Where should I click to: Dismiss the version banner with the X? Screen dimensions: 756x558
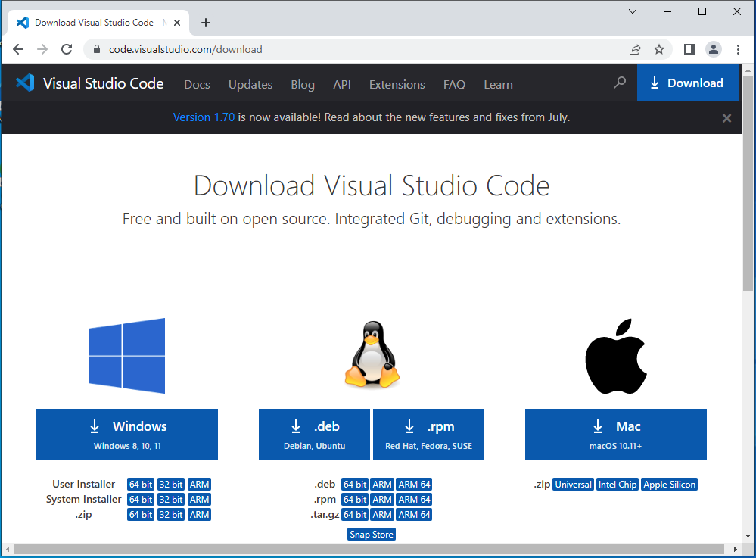pyautogui.click(x=726, y=117)
